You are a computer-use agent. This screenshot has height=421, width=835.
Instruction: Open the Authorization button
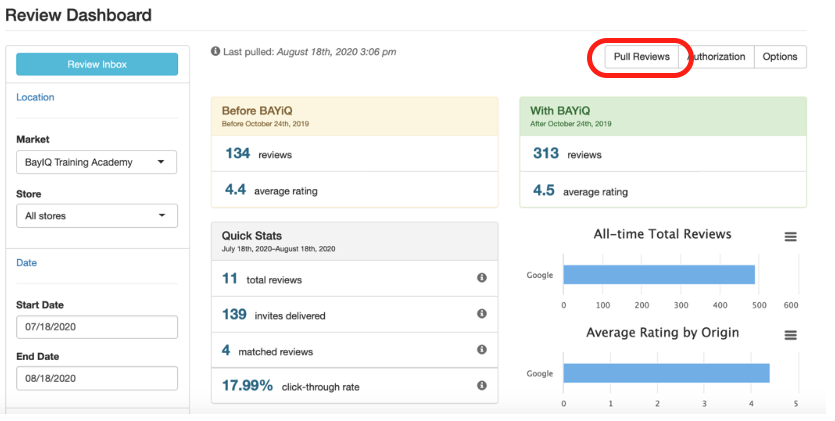(717, 56)
